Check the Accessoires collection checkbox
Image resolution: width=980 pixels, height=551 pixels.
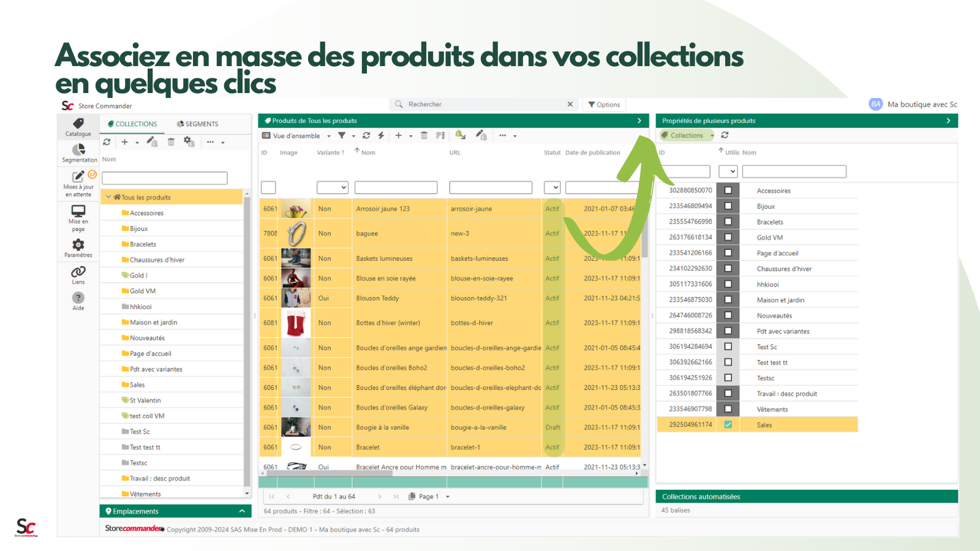[728, 190]
